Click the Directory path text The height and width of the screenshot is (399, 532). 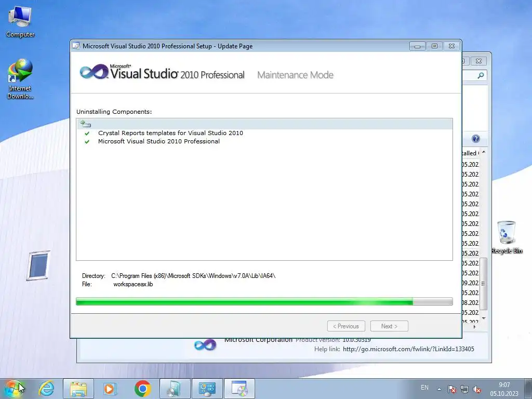[x=193, y=276]
